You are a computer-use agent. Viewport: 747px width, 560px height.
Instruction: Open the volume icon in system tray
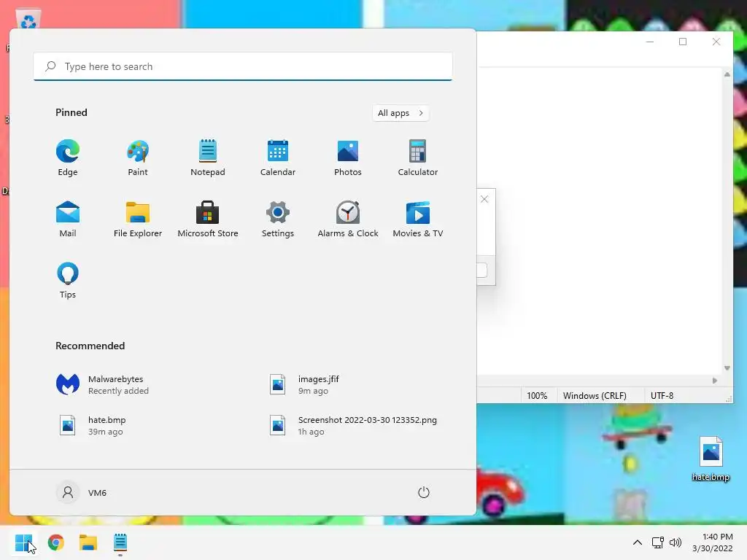point(676,542)
